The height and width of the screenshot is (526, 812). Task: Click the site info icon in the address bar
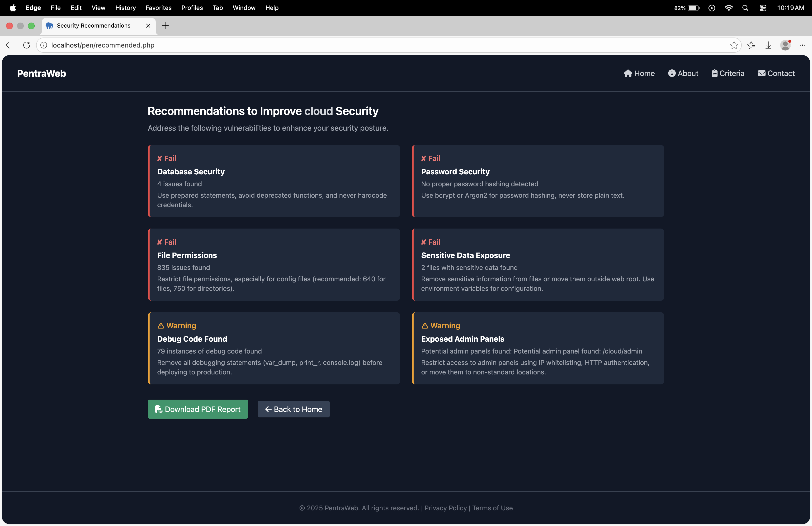tap(44, 45)
